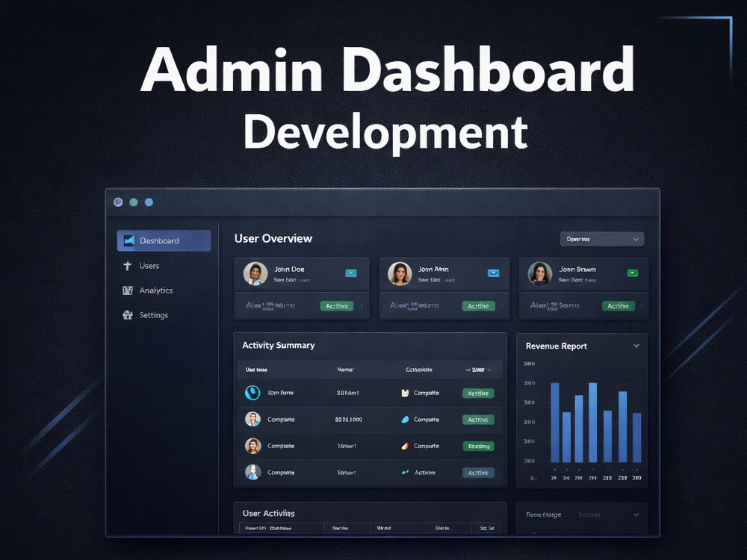Click the purple window control dot

tap(118, 202)
